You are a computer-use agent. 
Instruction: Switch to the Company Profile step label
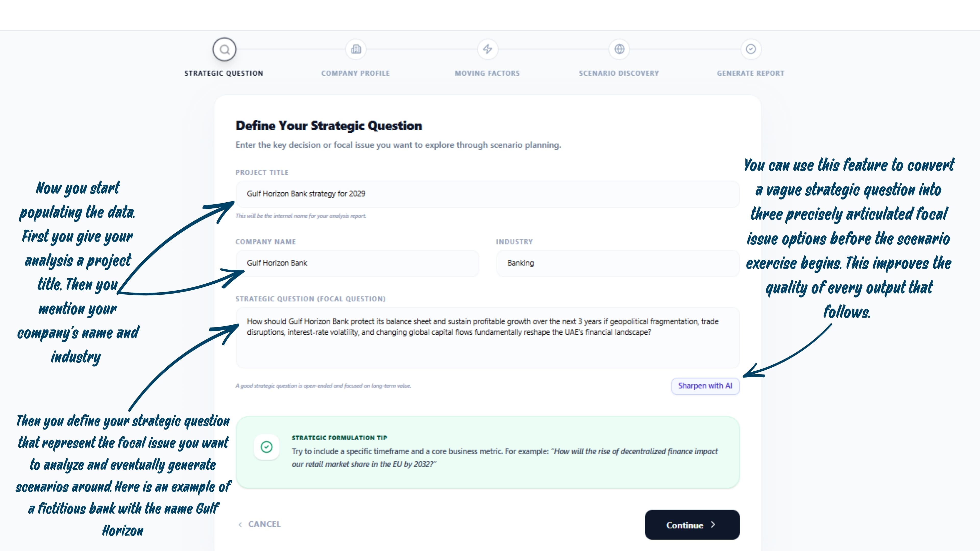(355, 73)
